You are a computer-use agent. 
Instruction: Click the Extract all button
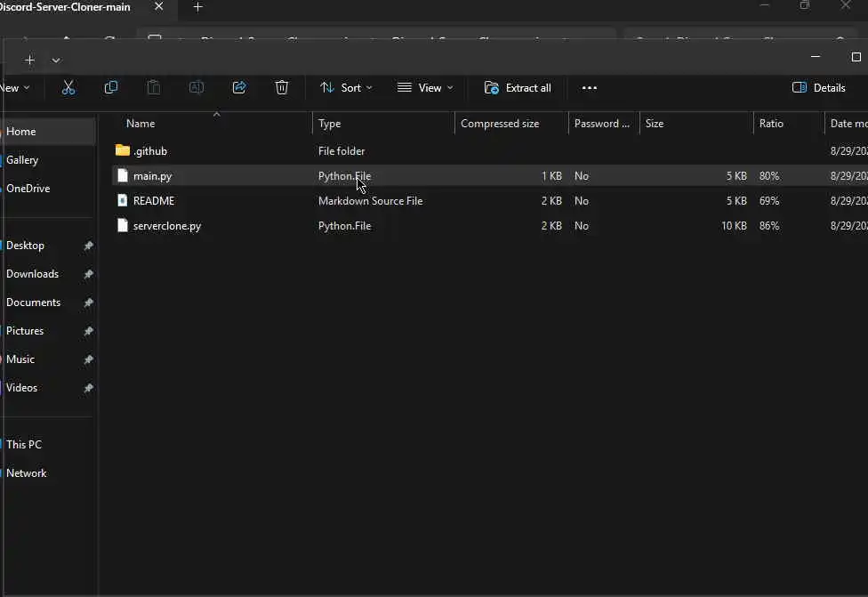tap(518, 87)
